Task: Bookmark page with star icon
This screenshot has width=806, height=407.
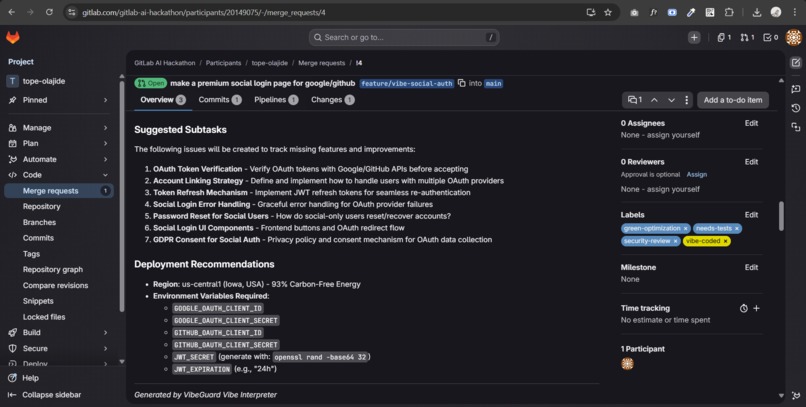Action: click(x=608, y=12)
